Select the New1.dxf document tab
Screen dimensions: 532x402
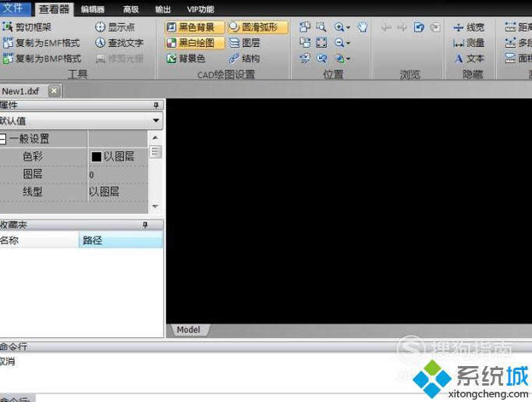click(21, 91)
